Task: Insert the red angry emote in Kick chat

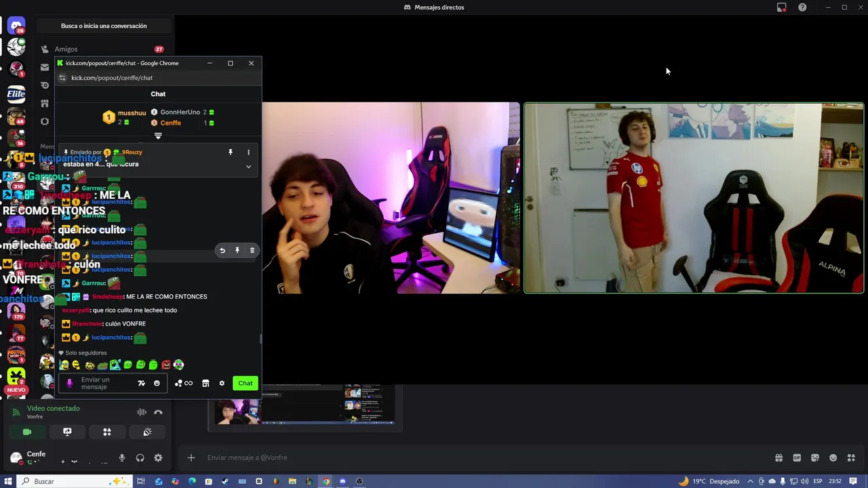Action: [166, 365]
